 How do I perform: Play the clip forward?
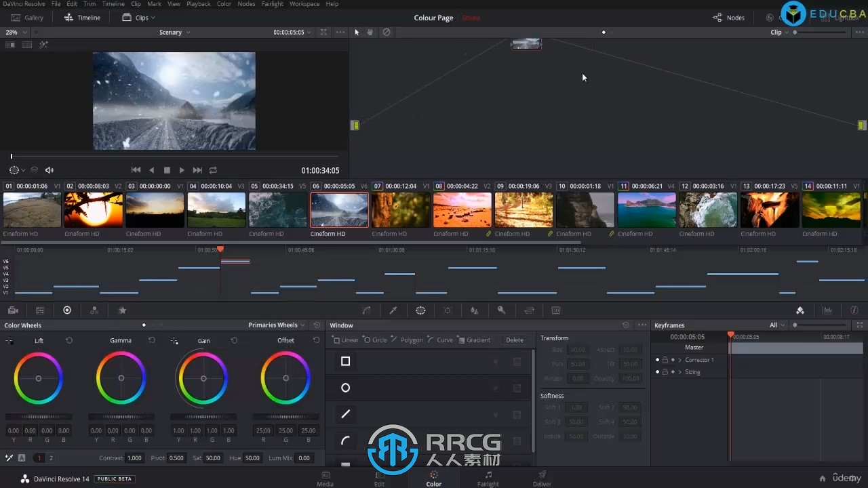(x=182, y=170)
